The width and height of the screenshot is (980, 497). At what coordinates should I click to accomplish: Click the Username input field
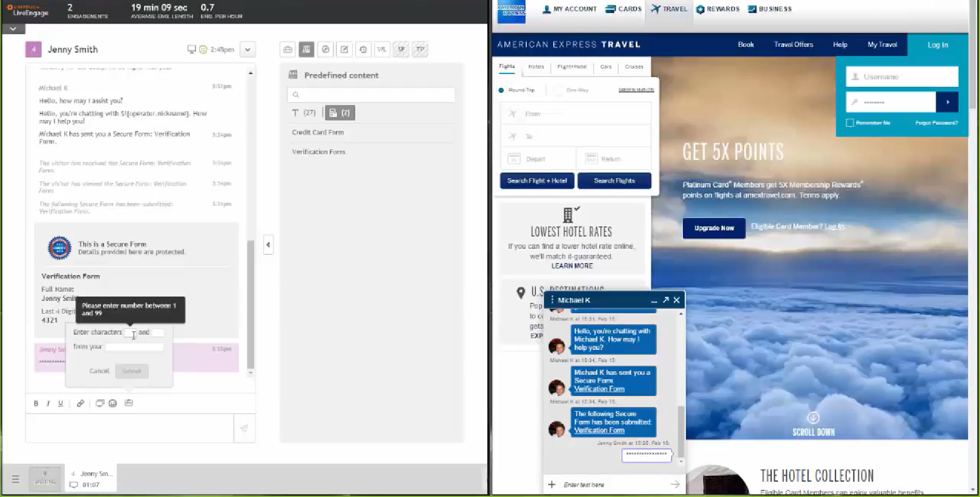[902, 77]
